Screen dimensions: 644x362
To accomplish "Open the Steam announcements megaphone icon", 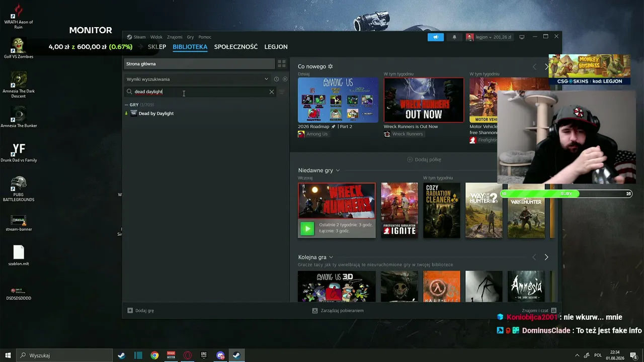I will [x=436, y=37].
